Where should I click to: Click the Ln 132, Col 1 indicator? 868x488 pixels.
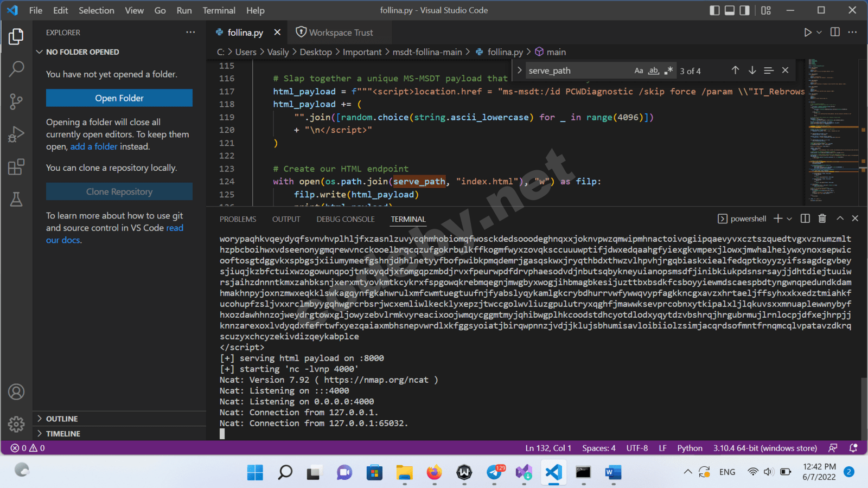pos(548,448)
